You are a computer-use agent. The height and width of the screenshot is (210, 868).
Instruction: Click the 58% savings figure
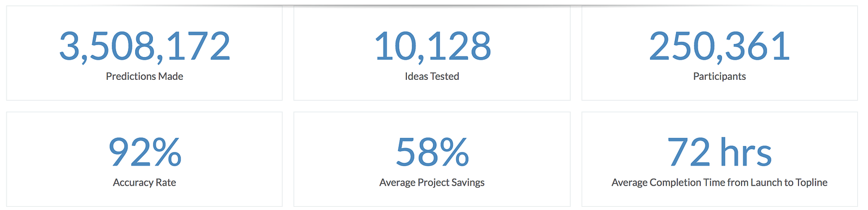pos(432,152)
